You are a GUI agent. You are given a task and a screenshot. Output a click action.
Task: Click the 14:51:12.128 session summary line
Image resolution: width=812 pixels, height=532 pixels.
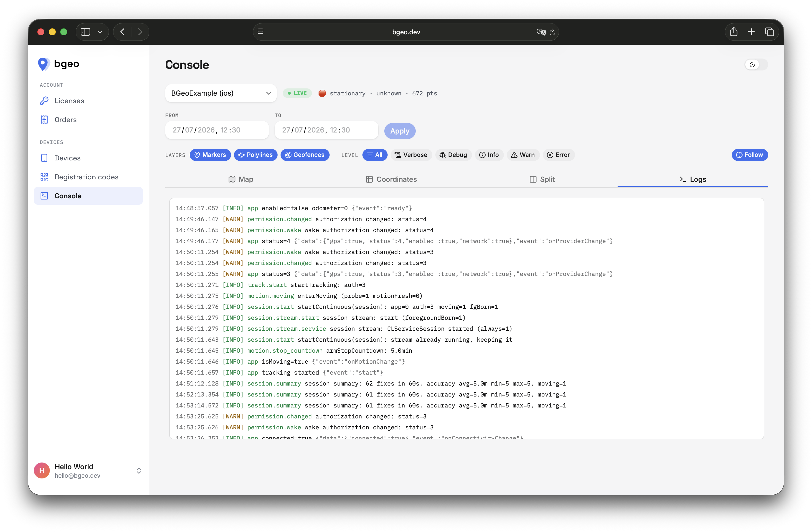point(371,384)
